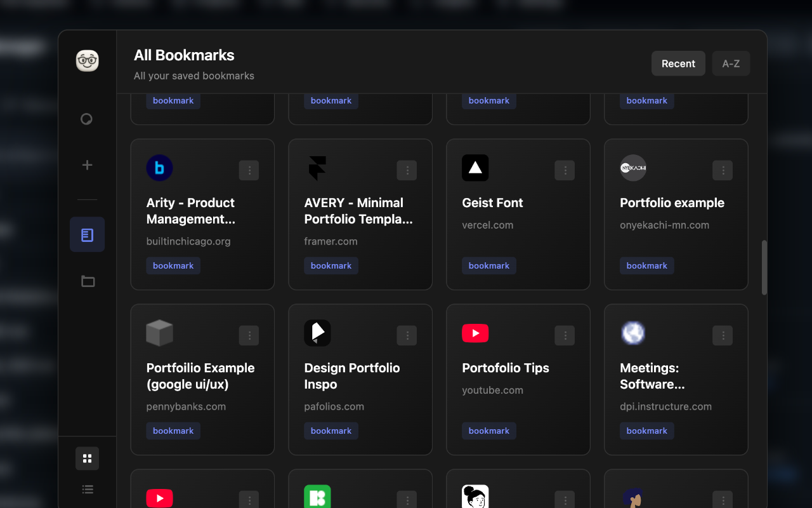Click the youtube.com domain text

coord(493,390)
